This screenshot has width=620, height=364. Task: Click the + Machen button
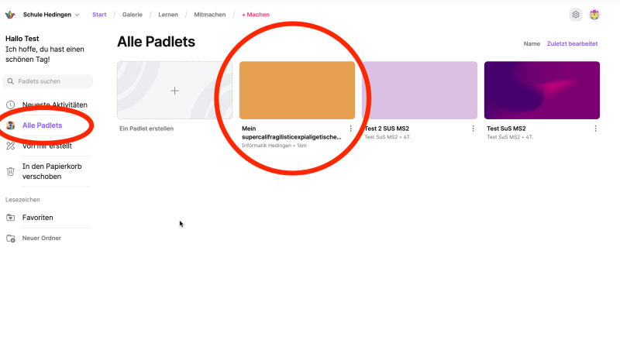coord(256,15)
